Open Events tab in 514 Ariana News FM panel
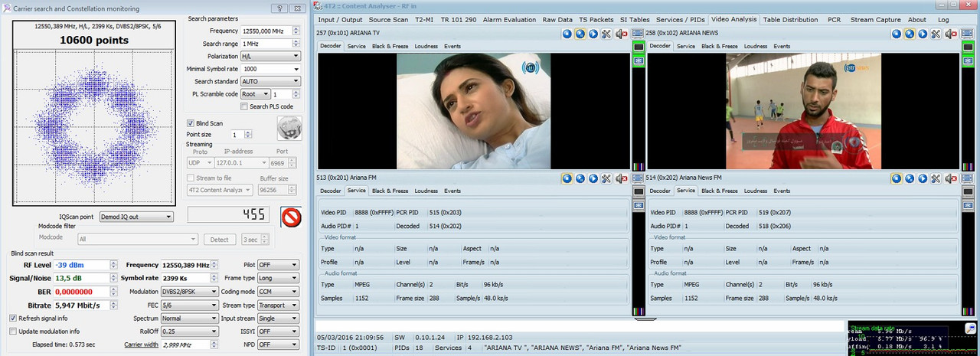The width and height of the screenshot is (980, 356). [781, 191]
